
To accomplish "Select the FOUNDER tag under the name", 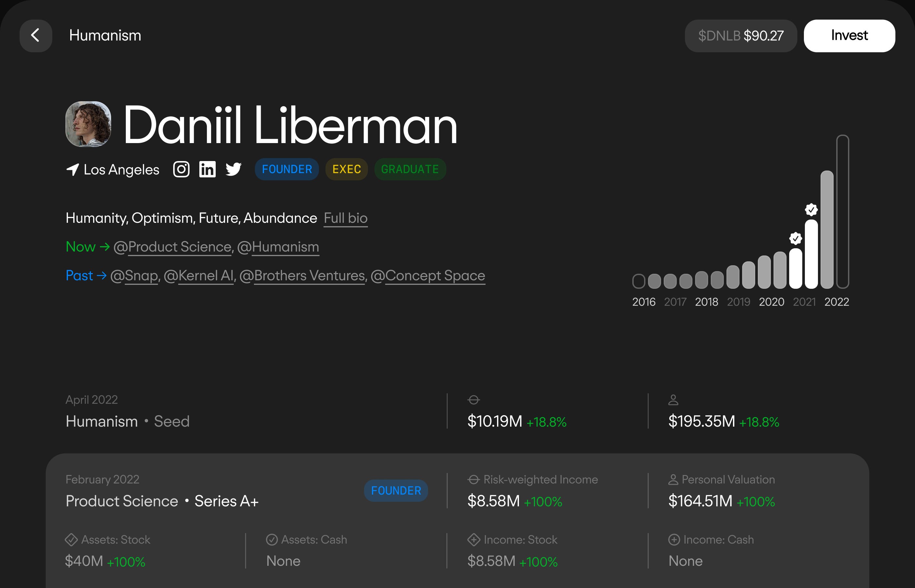I will click(287, 169).
